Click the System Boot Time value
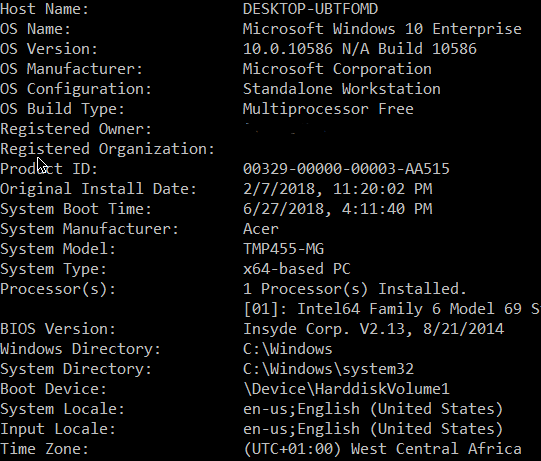 337,209
